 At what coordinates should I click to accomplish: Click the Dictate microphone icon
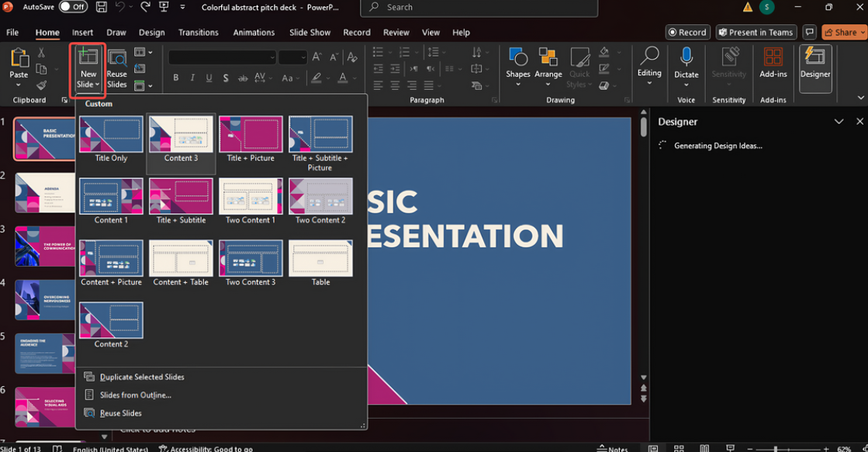pyautogui.click(x=686, y=57)
